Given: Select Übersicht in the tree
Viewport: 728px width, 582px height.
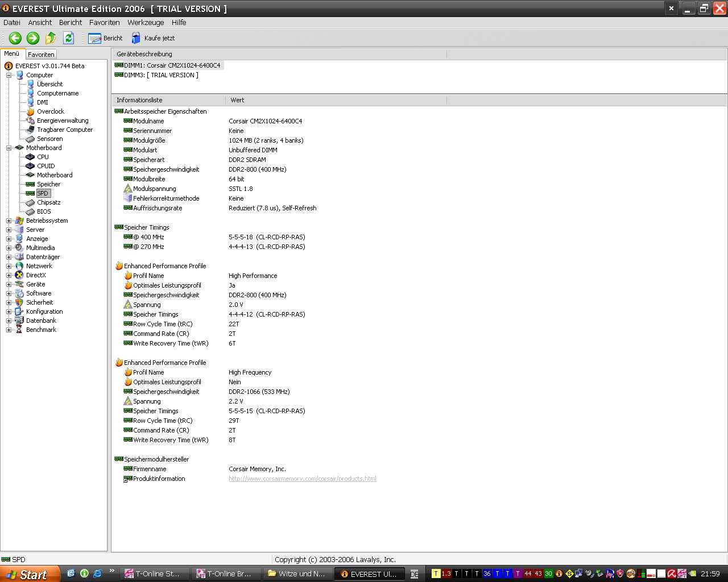Looking at the screenshot, I should pyautogui.click(x=49, y=84).
